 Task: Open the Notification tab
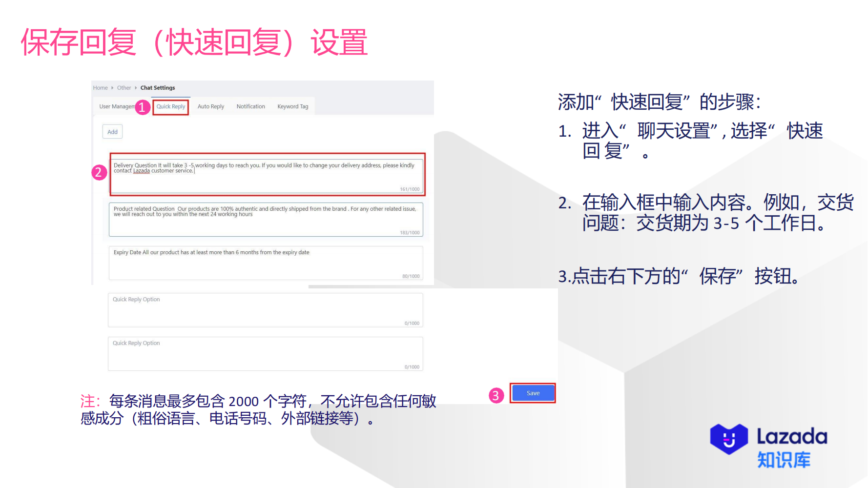tap(250, 106)
